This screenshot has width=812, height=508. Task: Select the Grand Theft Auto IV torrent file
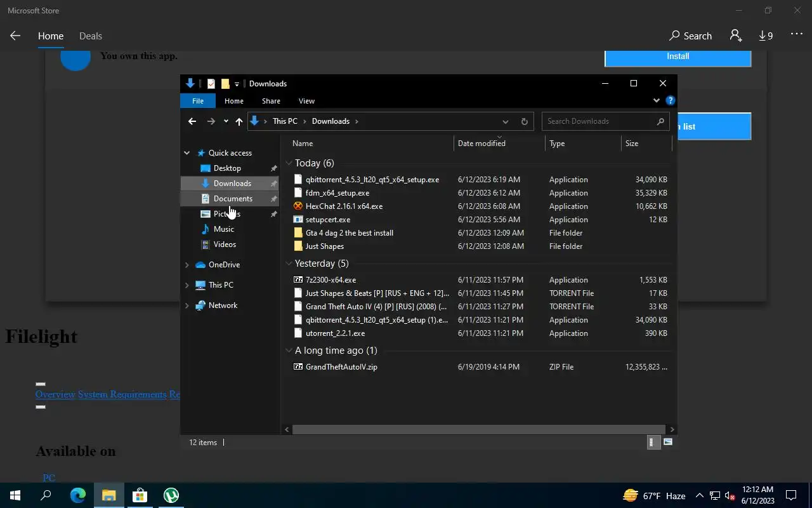click(x=376, y=307)
